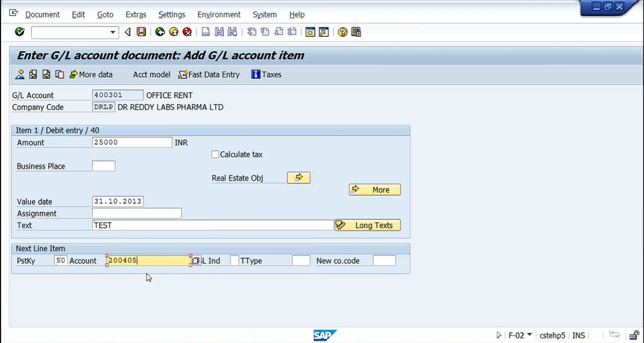Click the TType input field

click(x=301, y=261)
